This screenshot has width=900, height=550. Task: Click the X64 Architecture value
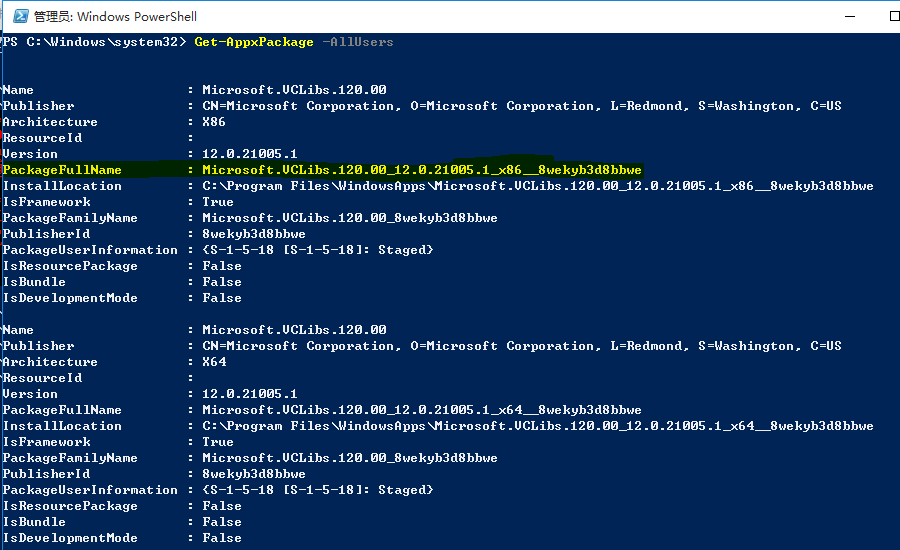(214, 362)
